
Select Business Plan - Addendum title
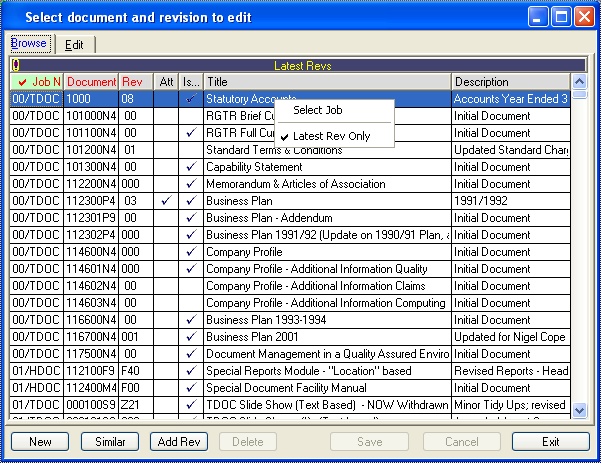pos(327,218)
